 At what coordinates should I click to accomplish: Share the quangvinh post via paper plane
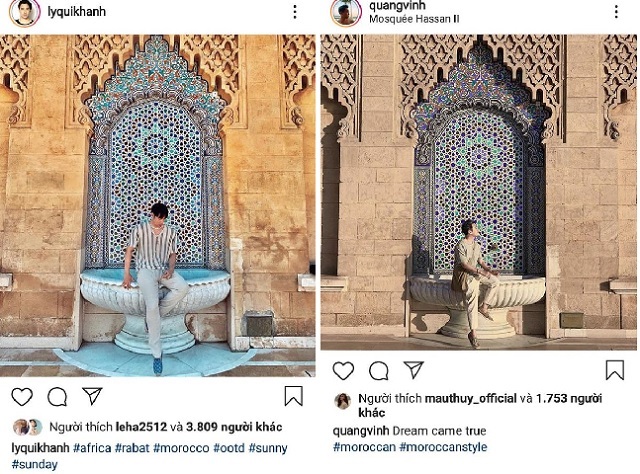click(x=414, y=371)
